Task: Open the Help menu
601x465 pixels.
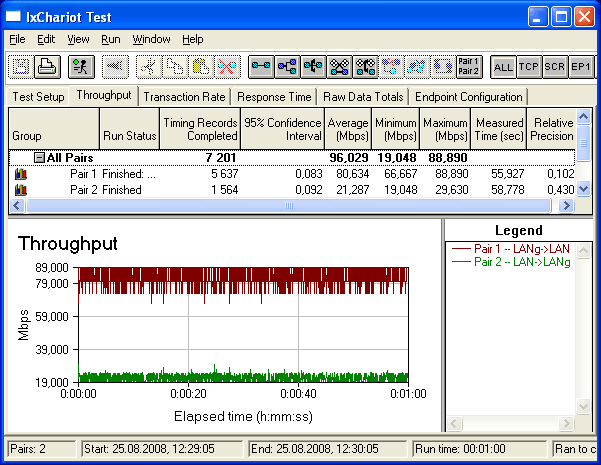Action: point(193,39)
